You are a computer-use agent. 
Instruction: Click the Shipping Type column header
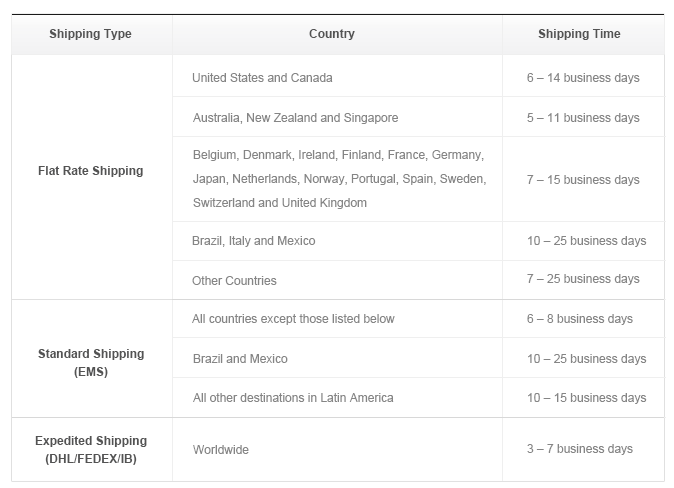click(x=92, y=34)
